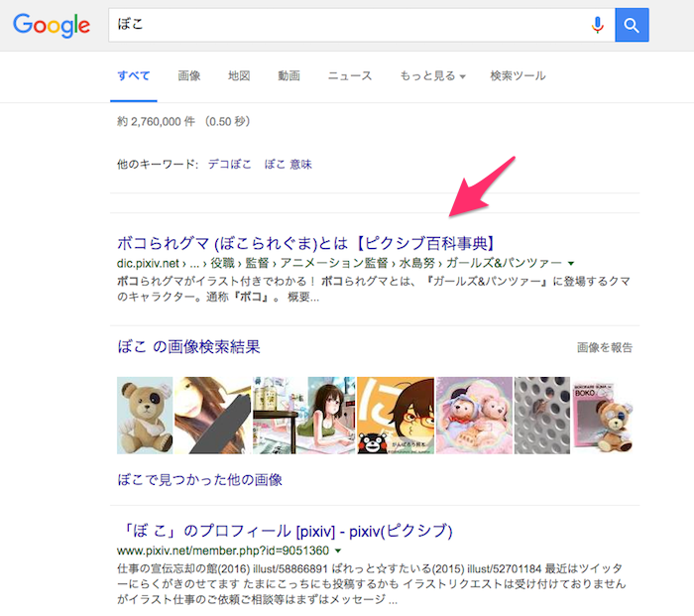Open first teddy bear image thumbnail
This screenshot has width=694, height=616.
tap(145, 416)
